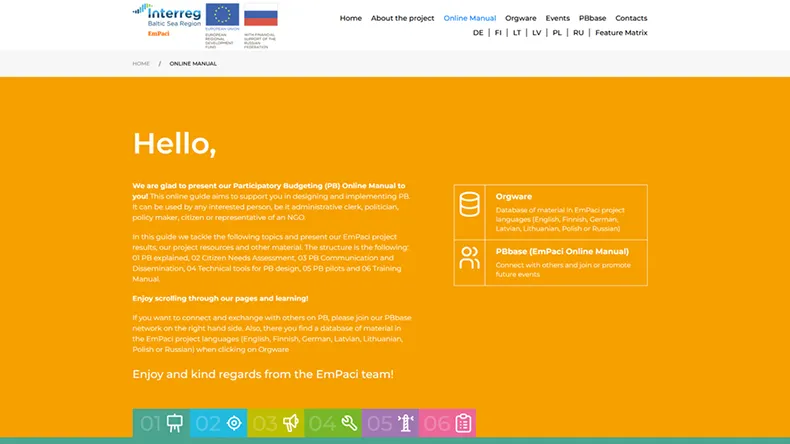Open section 01 with the presentation easel icon
This screenshot has width=790, height=444.
coord(161,423)
